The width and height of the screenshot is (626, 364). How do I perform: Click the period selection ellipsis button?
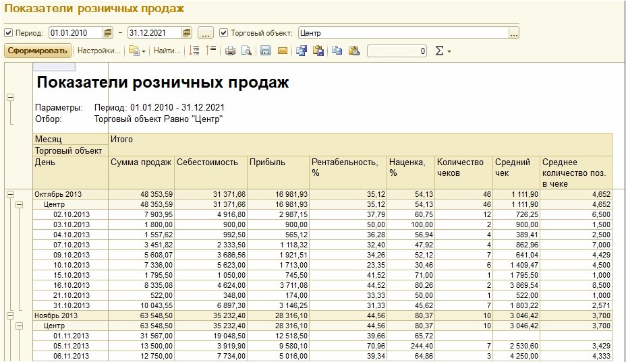pyautogui.click(x=206, y=33)
